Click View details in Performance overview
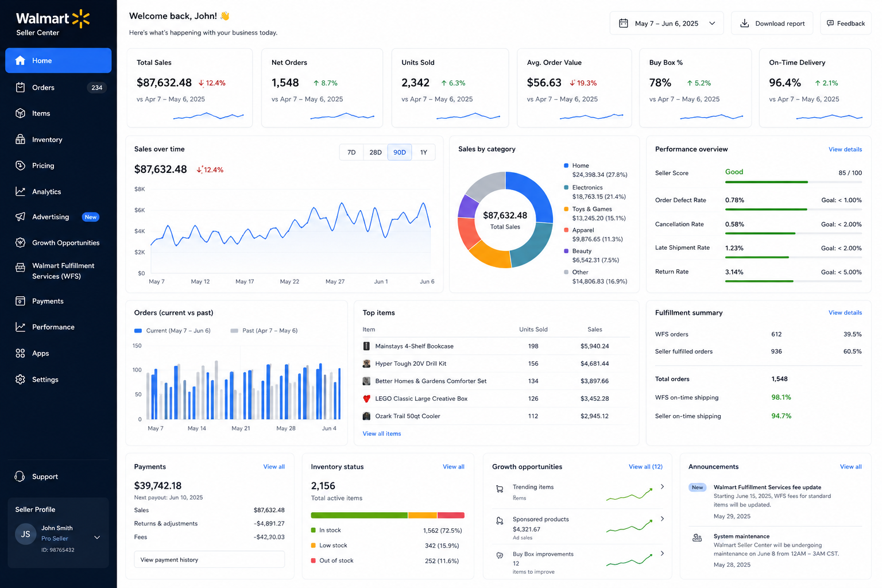Image resolution: width=882 pixels, height=588 pixels. click(845, 149)
